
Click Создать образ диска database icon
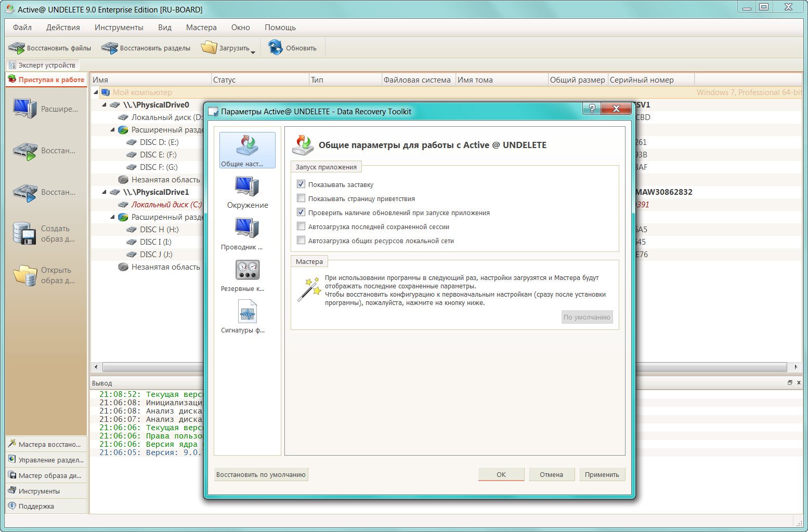(24, 234)
